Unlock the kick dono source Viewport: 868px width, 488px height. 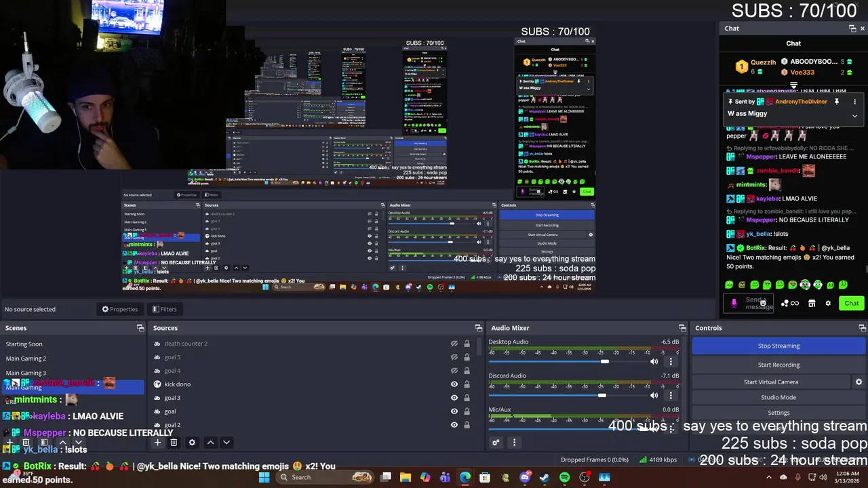pos(467,384)
